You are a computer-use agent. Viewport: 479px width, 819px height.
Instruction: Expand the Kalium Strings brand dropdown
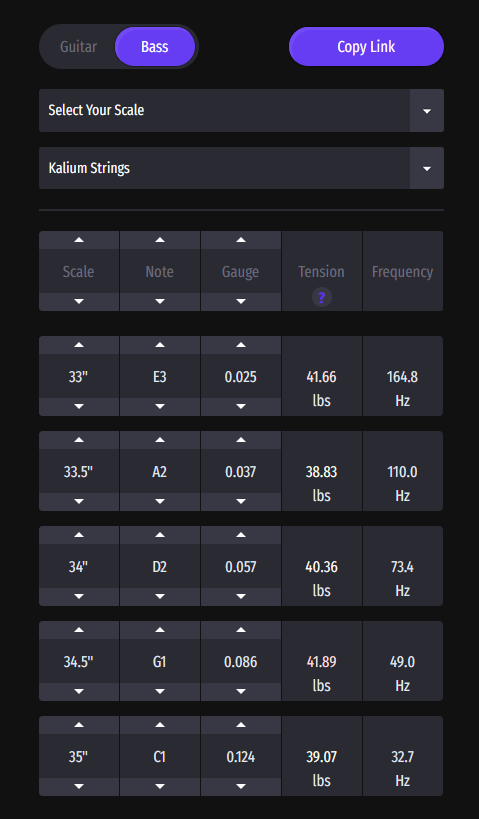pyautogui.click(x=241, y=168)
